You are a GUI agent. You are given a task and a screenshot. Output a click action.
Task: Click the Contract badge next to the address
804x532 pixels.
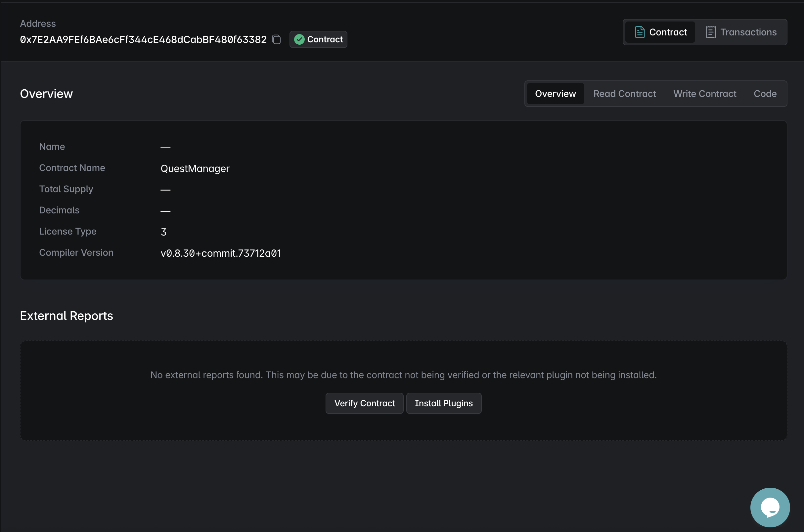point(318,39)
